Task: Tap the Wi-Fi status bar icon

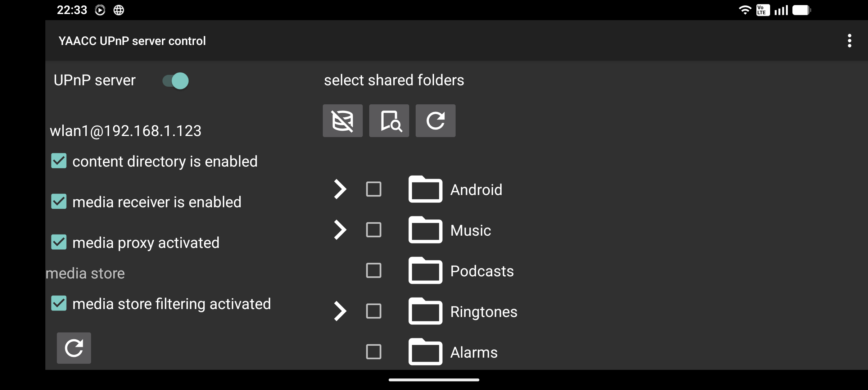Action: coord(744,10)
